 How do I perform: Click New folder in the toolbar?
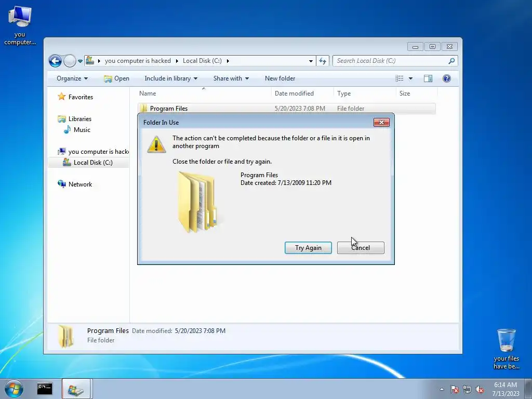coord(280,78)
